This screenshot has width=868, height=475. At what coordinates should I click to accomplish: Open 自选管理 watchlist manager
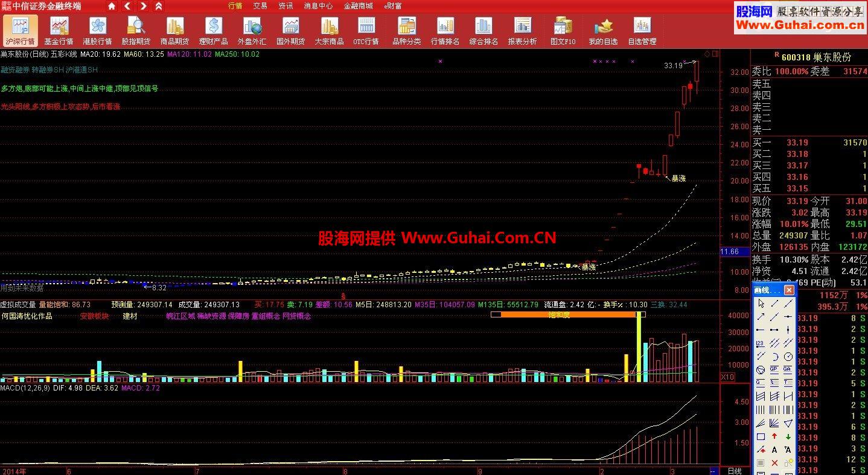[x=642, y=31]
